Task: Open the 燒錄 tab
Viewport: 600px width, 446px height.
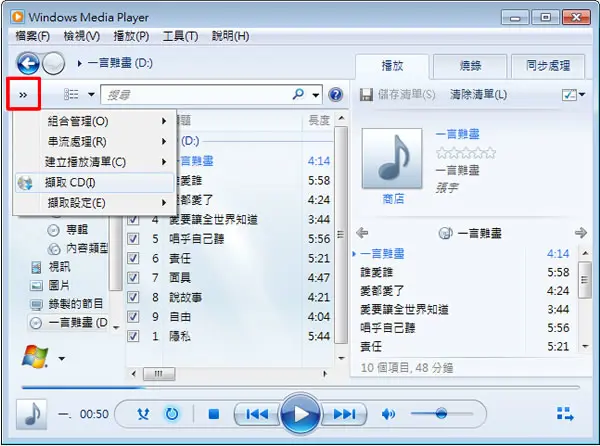Action: pos(470,66)
